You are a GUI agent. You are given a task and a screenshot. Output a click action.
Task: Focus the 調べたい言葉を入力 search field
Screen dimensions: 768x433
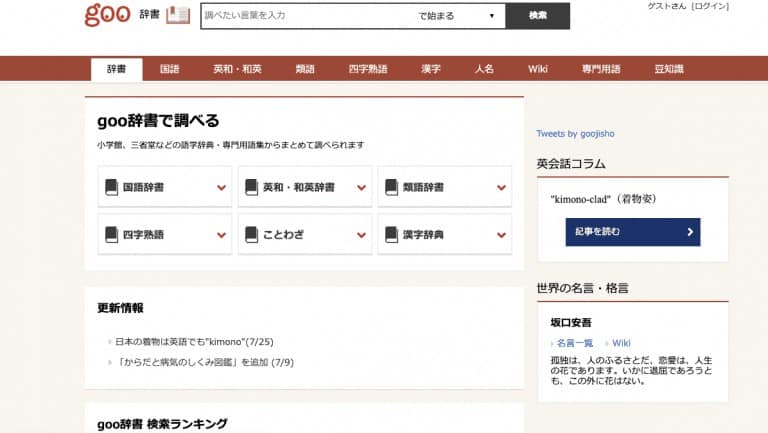click(x=306, y=16)
